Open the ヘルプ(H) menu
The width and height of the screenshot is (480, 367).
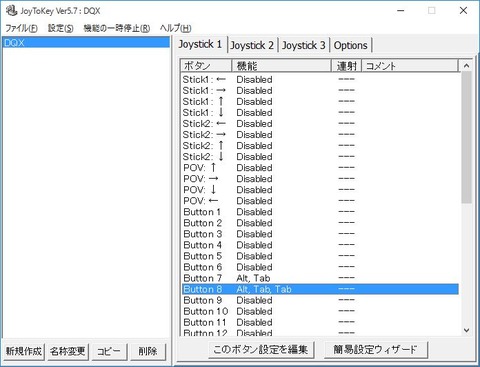point(175,28)
